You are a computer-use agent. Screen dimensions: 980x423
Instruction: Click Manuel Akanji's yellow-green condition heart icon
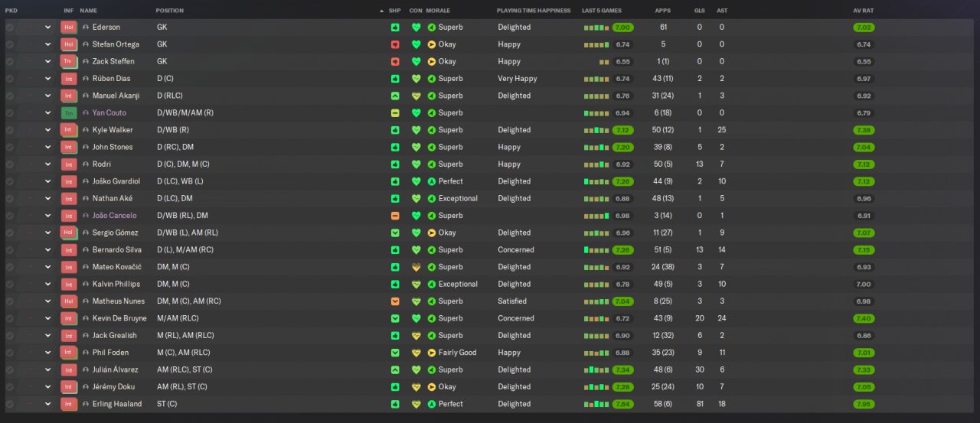[x=416, y=96]
